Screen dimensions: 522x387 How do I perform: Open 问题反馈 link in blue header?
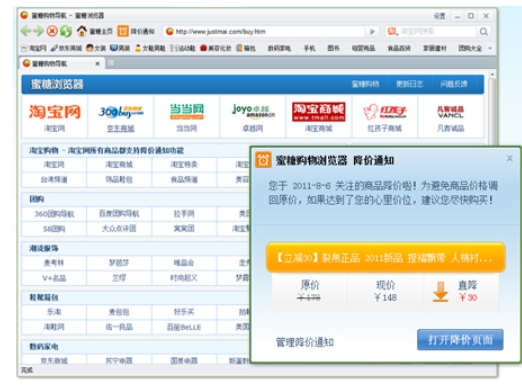454,84
